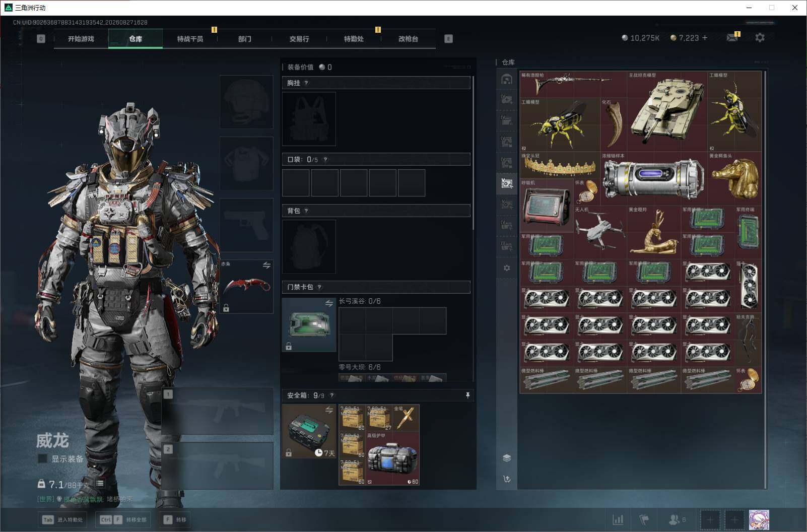Click the sort/organize warehouse icon

click(x=507, y=479)
